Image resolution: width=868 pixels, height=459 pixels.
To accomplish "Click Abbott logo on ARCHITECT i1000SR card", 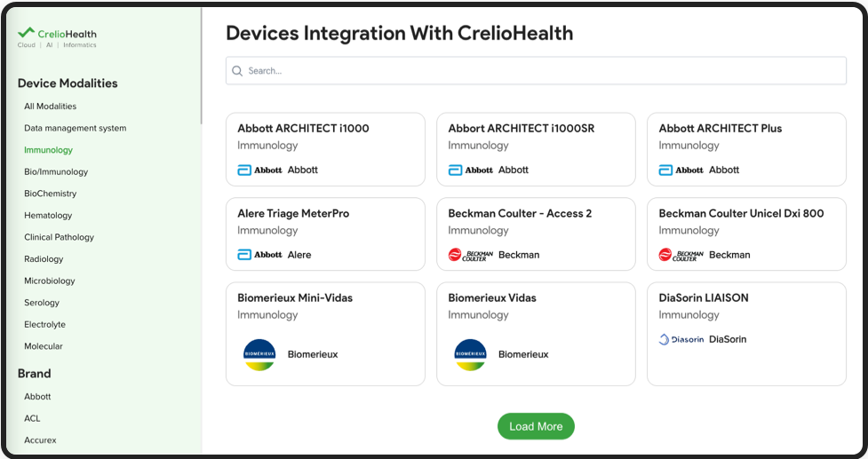I will click(471, 170).
